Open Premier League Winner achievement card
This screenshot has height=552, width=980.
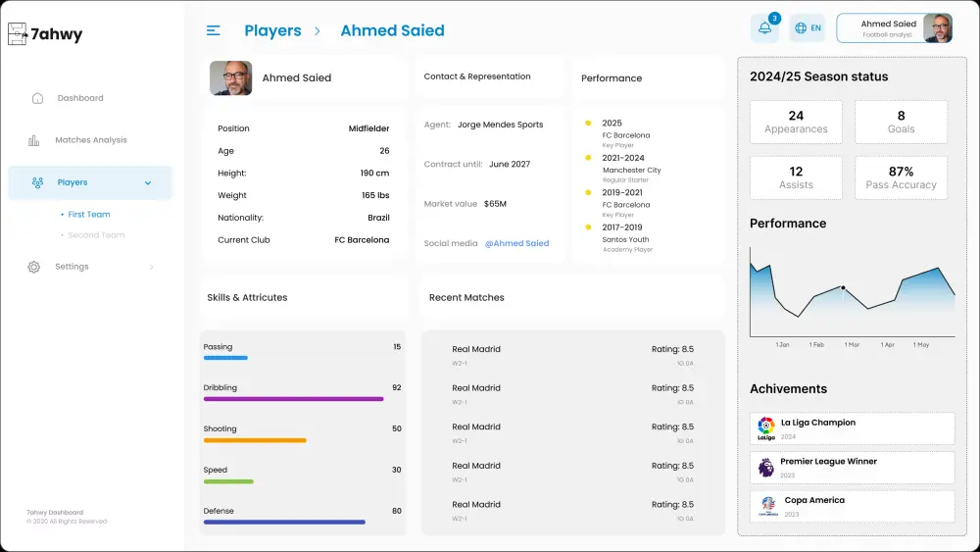coord(852,468)
